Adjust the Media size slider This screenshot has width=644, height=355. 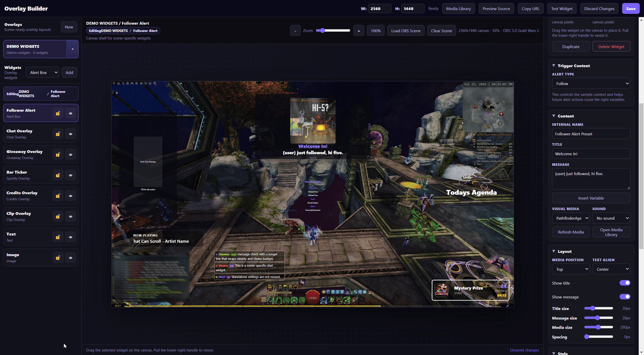599,327
